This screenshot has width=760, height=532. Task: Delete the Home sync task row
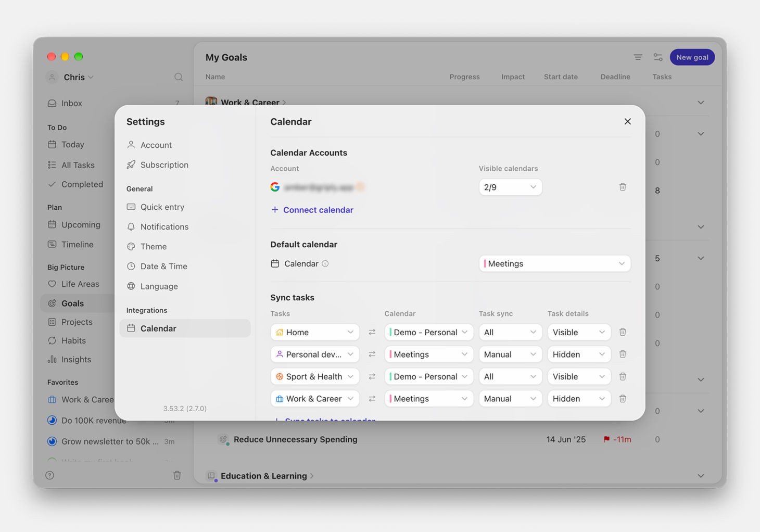tap(623, 332)
